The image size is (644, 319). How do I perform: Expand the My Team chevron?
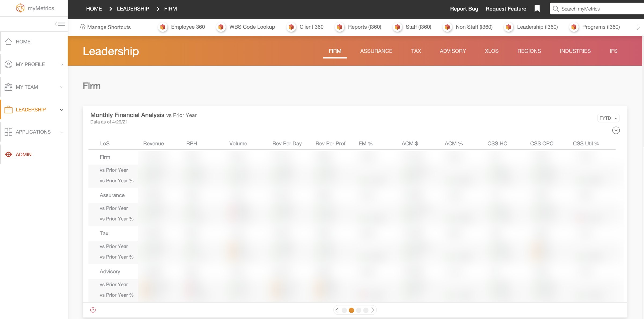coord(61,87)
